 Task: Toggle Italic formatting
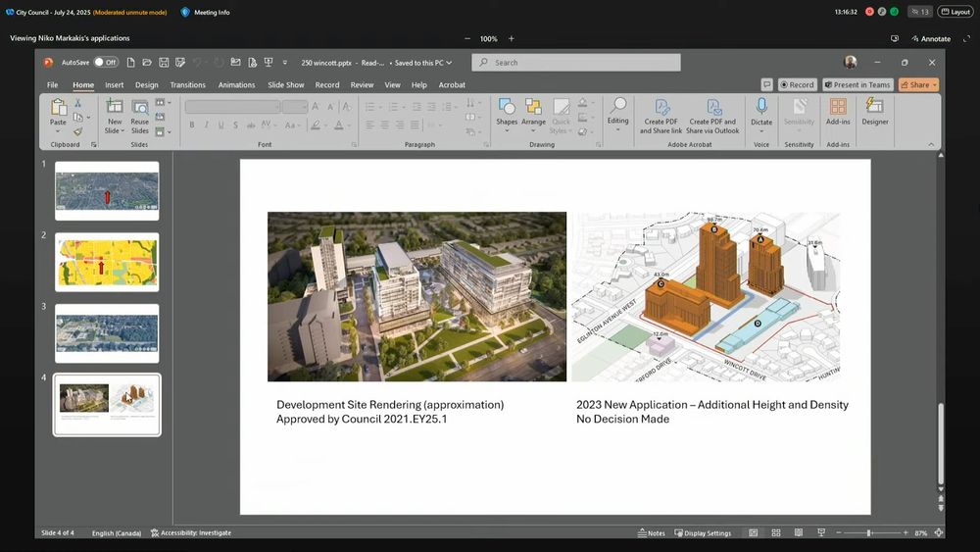click(206, 125)
